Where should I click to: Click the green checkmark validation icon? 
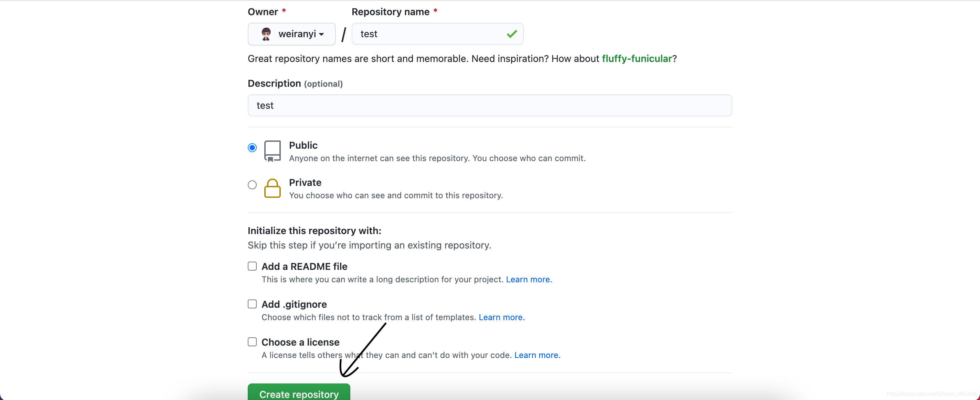[512, 34]
